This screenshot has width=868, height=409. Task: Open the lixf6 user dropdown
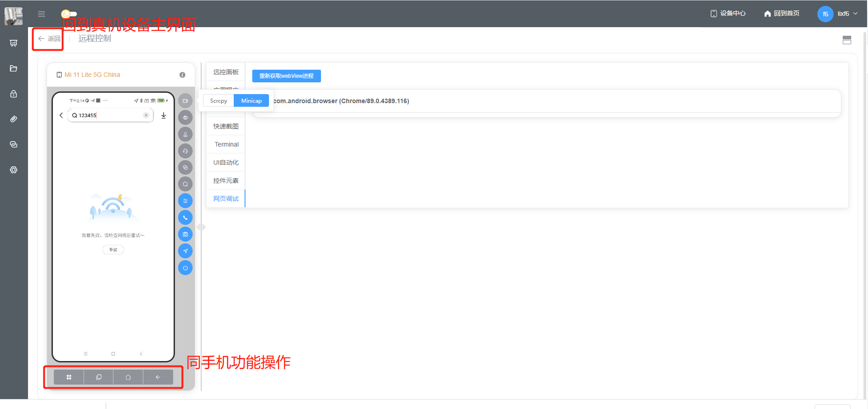click(x=847, y=14)
